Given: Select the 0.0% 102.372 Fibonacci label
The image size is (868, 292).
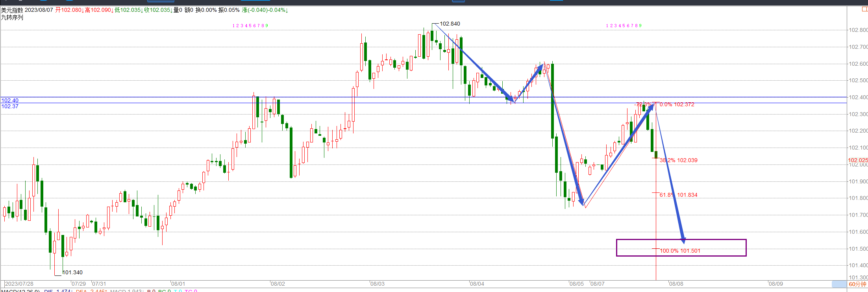Looking at the screenshot, I should [677, 104].
